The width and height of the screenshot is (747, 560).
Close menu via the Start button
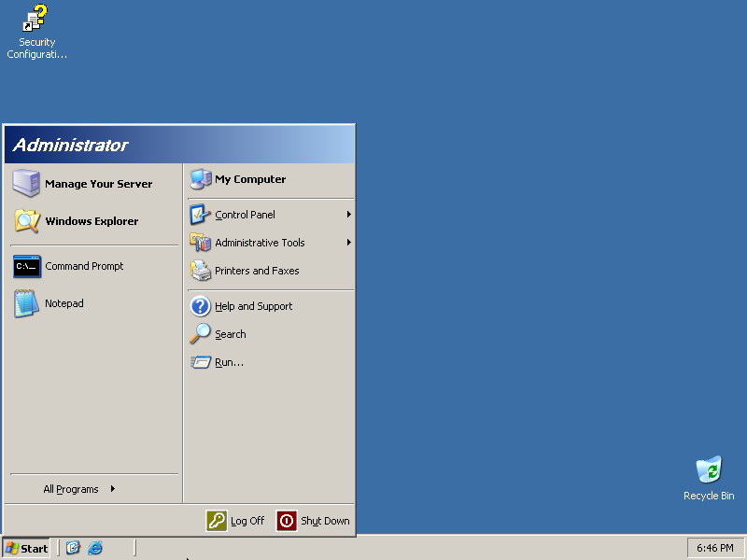point(26,548)
